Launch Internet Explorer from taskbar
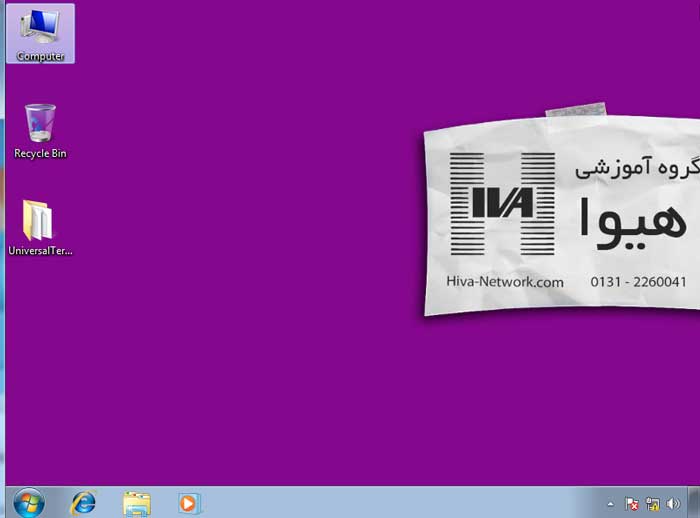This screenshot has height=518, width=700. (83, 503)
